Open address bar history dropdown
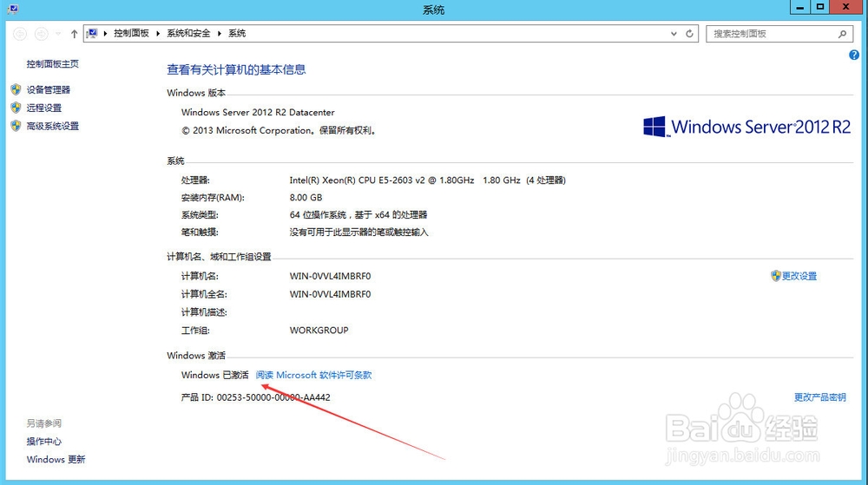The image size is (868, 485). point(674,34)
